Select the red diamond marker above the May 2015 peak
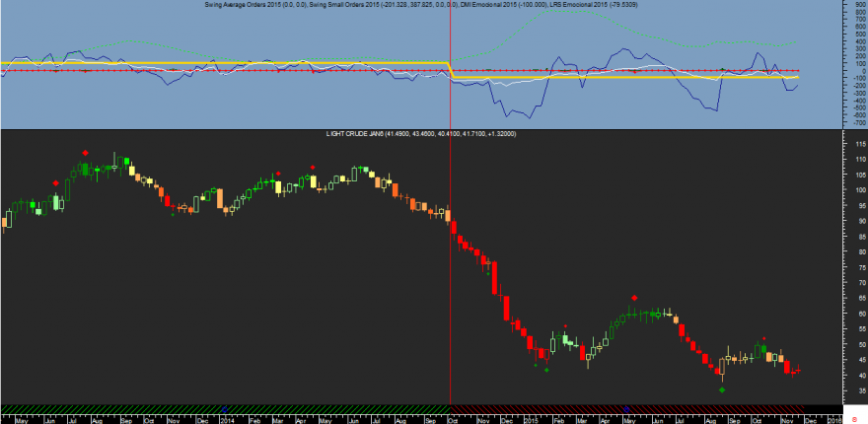The image size is (868, 424). coord(634,298)
